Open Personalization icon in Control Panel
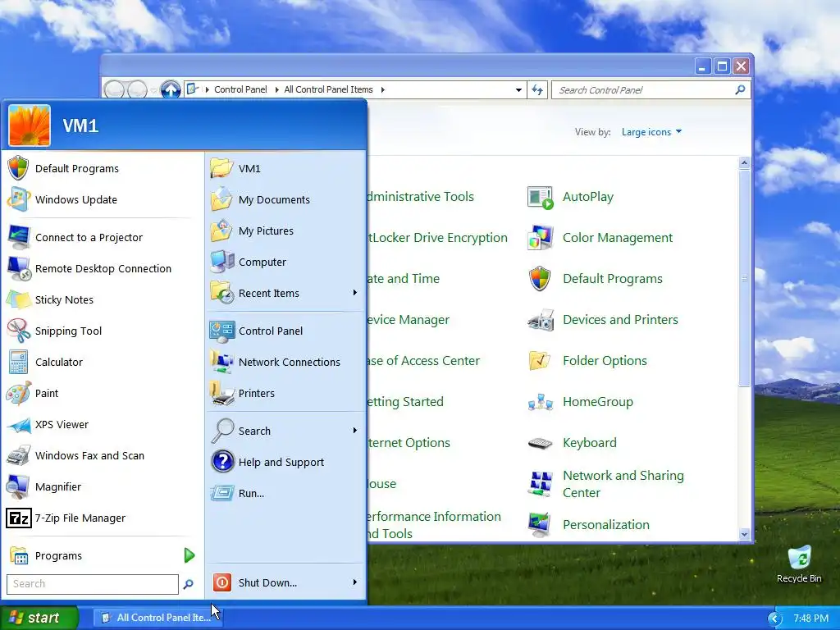 point(540,524)
